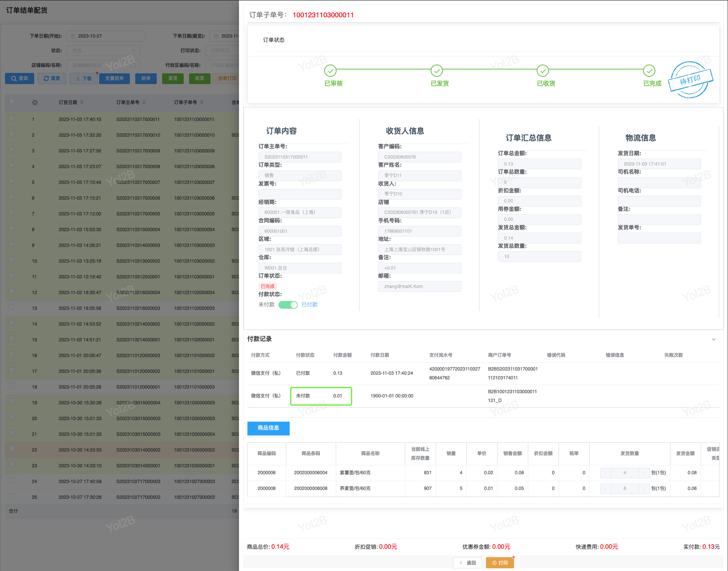
Task: Click the 下载 download button
Action: (x=84, y=78)
